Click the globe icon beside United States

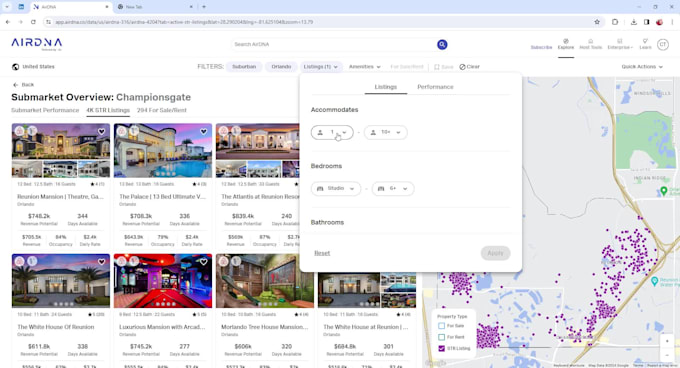pos(16,67)
